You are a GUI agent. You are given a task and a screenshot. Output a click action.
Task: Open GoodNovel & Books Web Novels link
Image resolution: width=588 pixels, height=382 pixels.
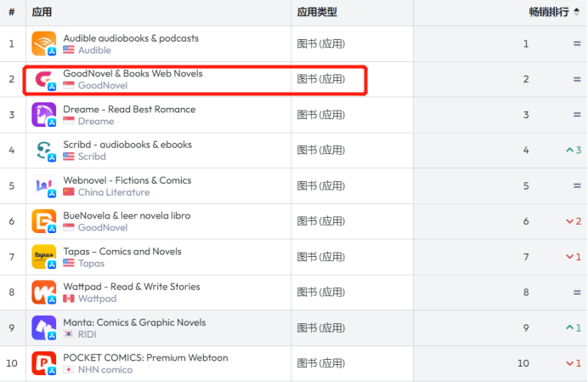133,74
